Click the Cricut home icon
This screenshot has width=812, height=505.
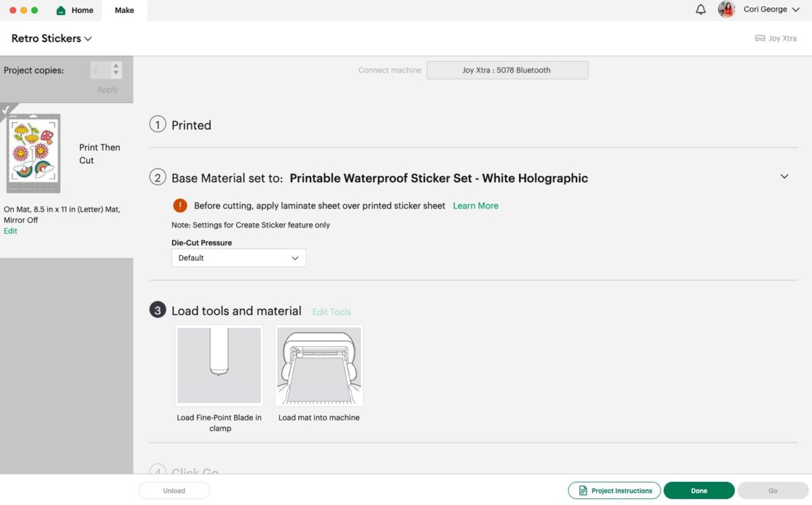pyautogui.click(x=61, y=10)
